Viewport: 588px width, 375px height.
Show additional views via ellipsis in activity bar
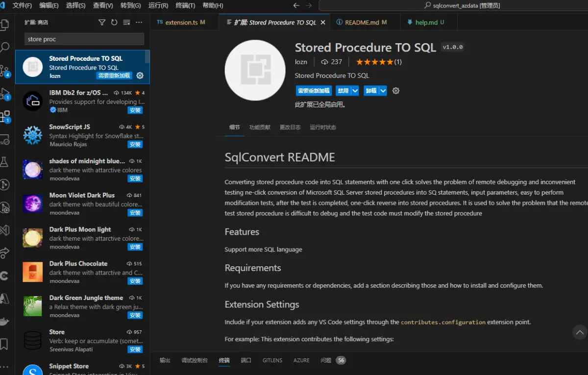[4, 366]
